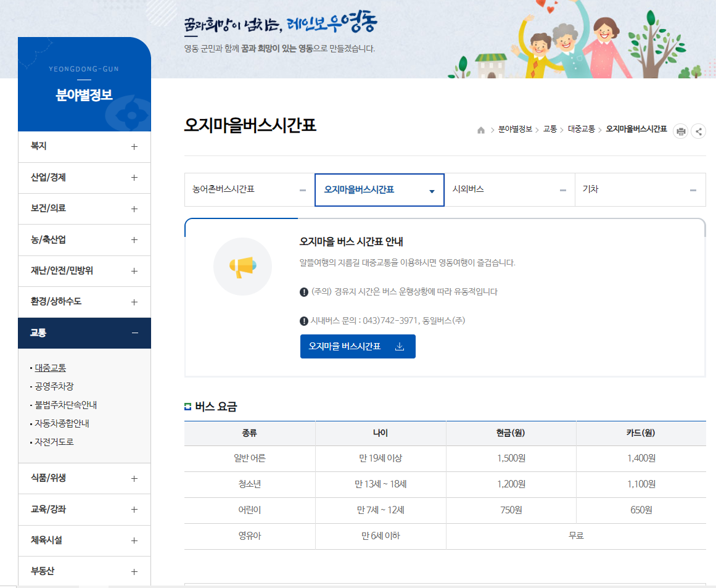Click the 일반 어른 row label

[249, 458]
